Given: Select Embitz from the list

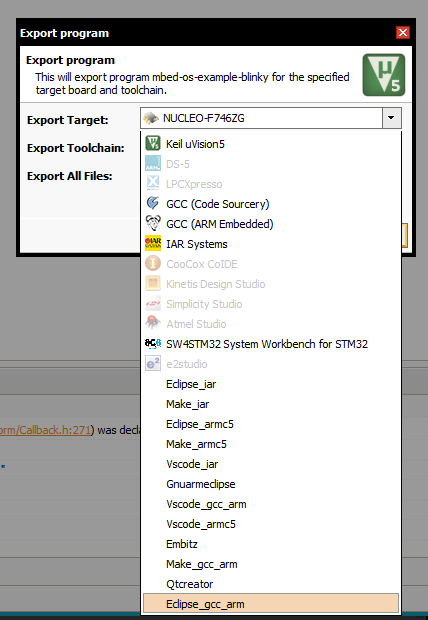Looking at the screenshot, I should click(x=271, y=544).
